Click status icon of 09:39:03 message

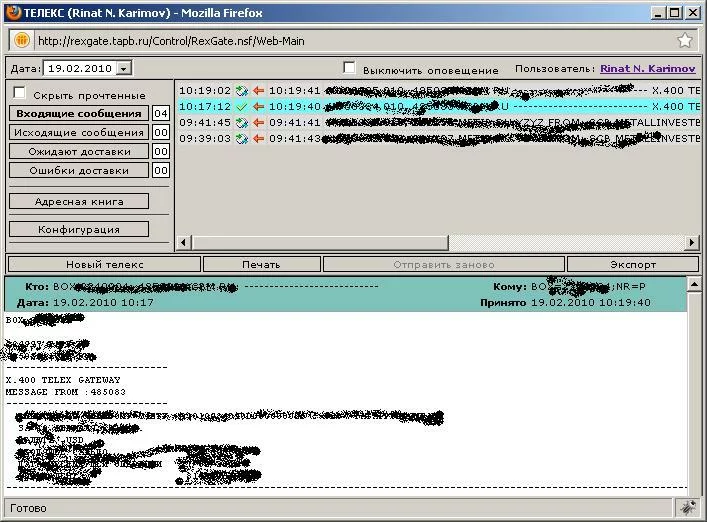click(x=241, y=139)
